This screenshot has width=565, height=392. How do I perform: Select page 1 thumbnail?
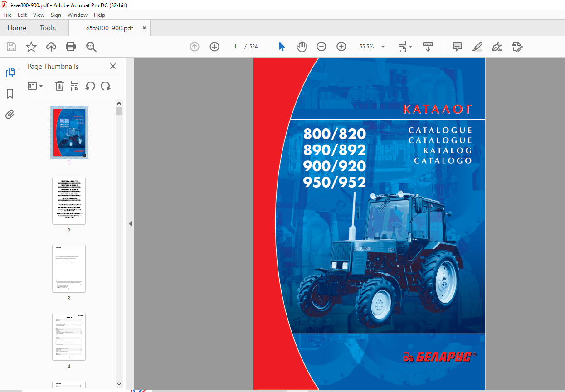click(69, 132)
